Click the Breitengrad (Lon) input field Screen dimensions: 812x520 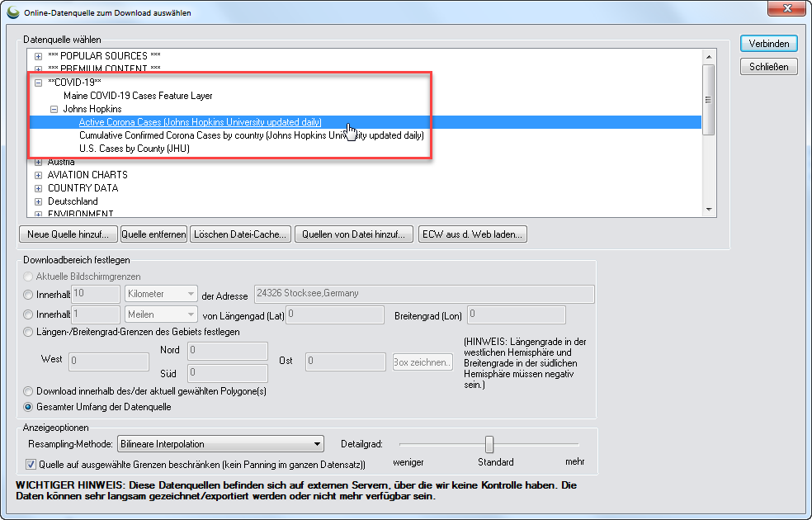(517, 314)
